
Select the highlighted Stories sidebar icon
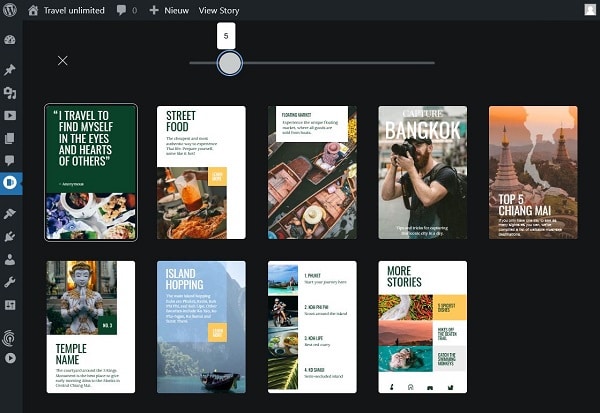point(10,183)
